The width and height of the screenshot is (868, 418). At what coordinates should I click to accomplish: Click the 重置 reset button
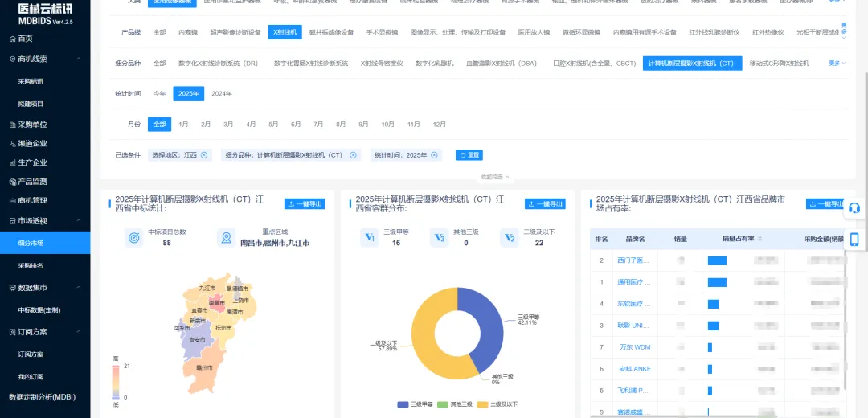469,155
